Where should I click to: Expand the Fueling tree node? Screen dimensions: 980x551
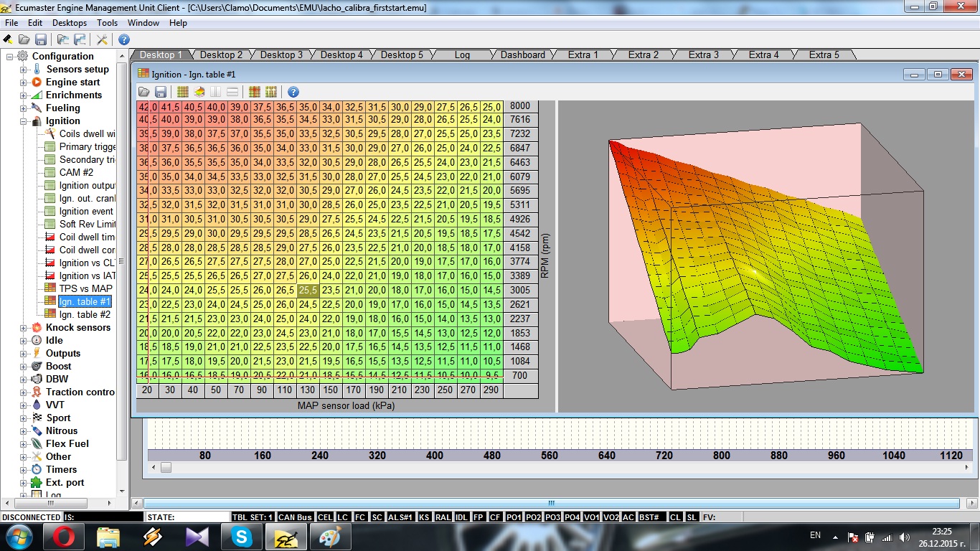pos(24,108)
